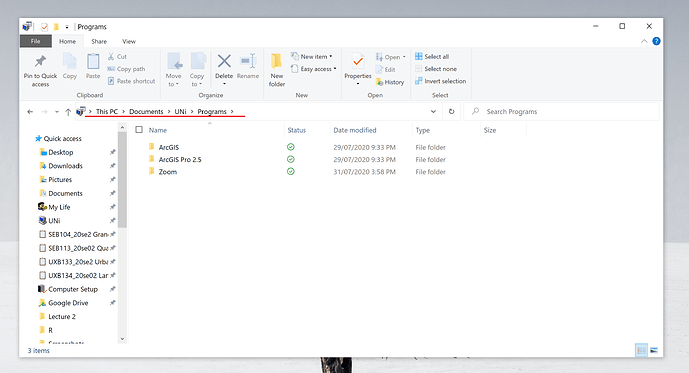The image size is (689, 373).
Task: Navigate up one folder level
Action: click(x=68, y=112)
